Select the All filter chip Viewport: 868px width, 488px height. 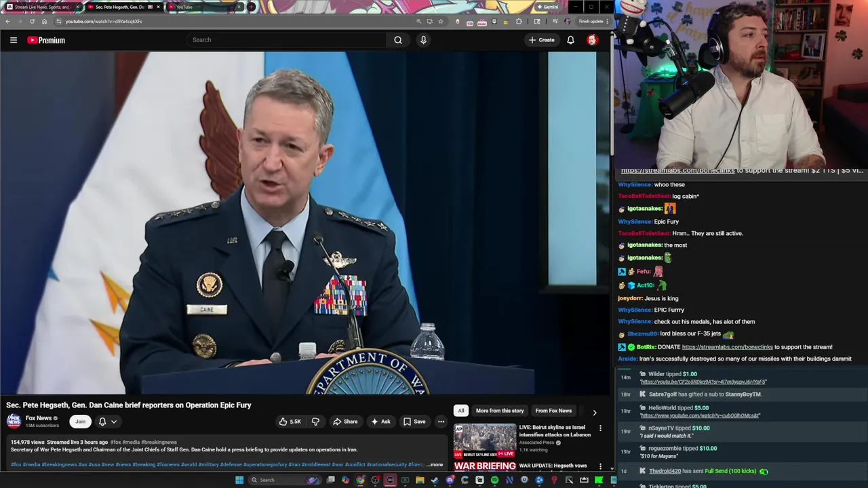pos(461,411)
